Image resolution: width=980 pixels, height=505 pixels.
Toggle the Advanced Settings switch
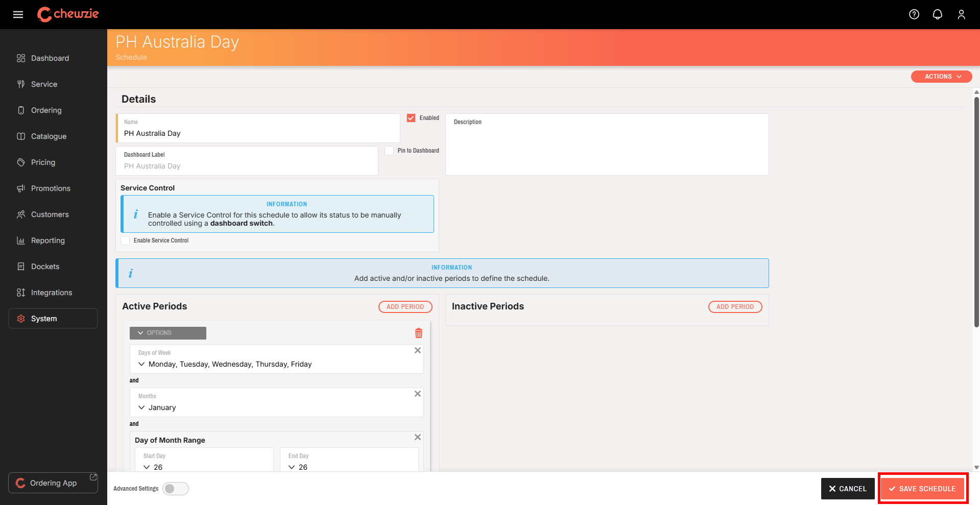[176, 489]
